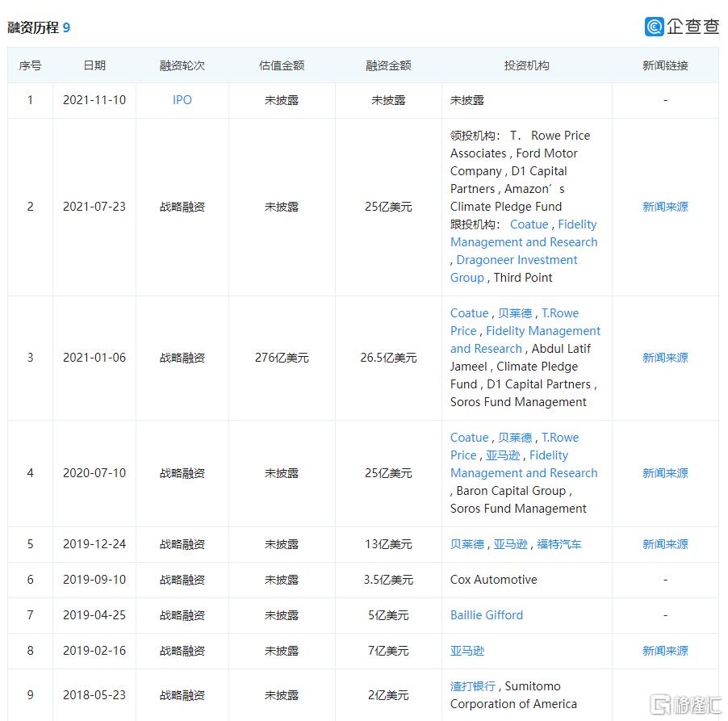Click the 新闻链接 column header
Viewport: 728px width, 721px height.
[665, 65]
